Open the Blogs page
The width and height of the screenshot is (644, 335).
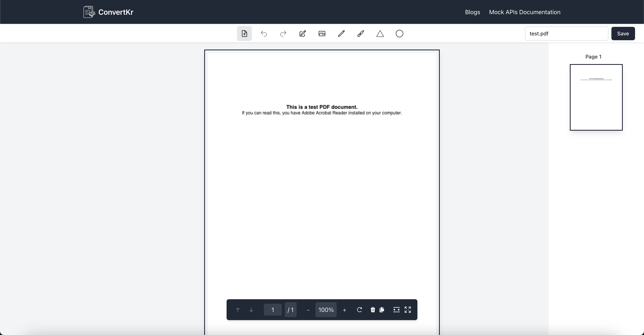pos(473,12)
